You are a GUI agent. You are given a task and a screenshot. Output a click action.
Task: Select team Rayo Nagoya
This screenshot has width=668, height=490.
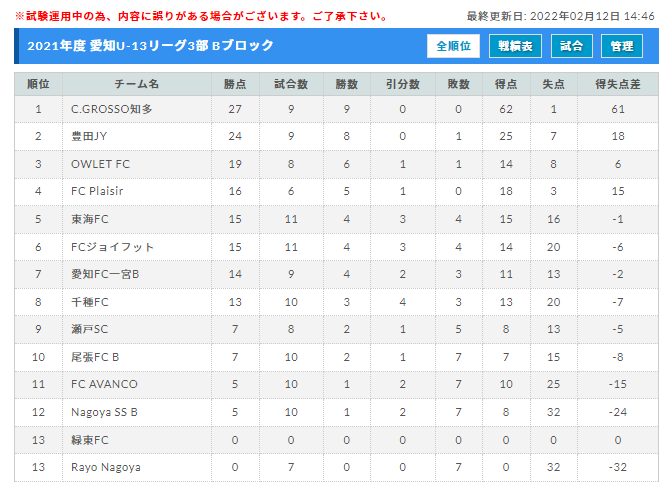(106, 467)
